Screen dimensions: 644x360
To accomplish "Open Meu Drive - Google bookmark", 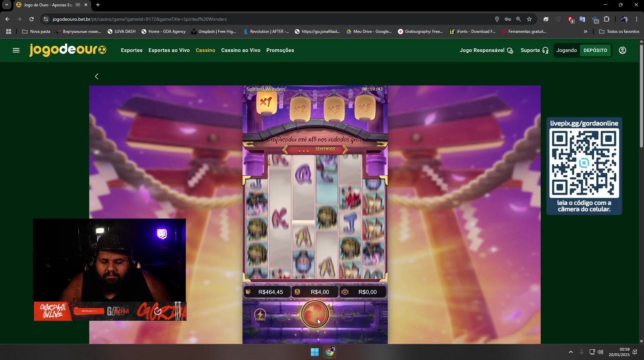I will click(x=369, y=32).
